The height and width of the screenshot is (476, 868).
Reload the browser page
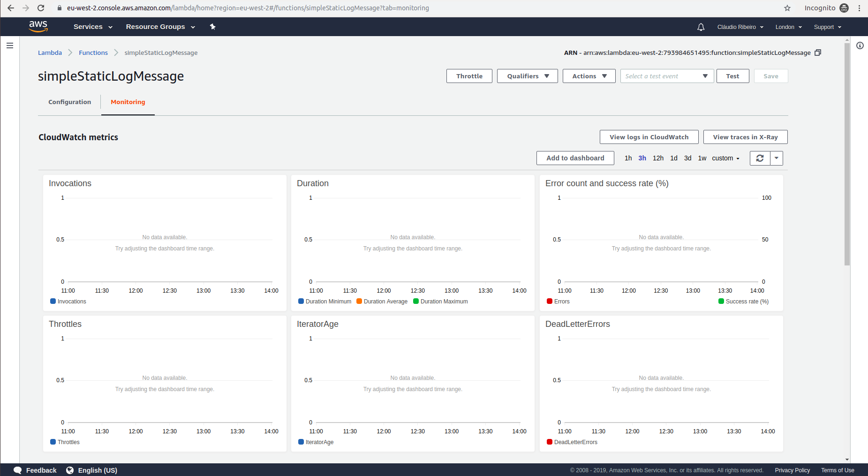41,8
